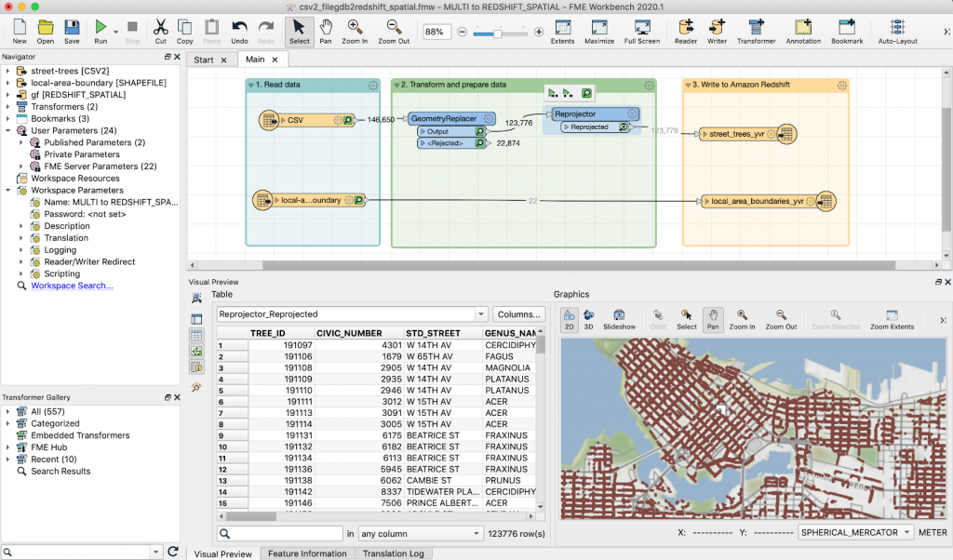Screen dimensions: 953x560
Task: Close the Main tab
Action: point(275,60)
